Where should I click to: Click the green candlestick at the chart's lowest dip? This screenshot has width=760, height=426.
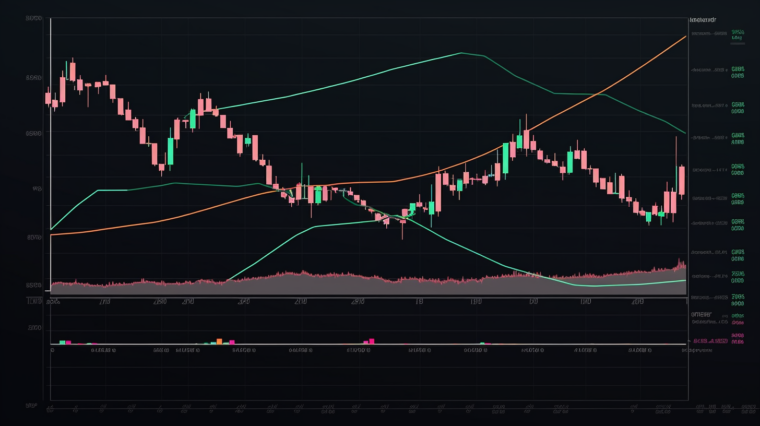(x=408, y=212)
